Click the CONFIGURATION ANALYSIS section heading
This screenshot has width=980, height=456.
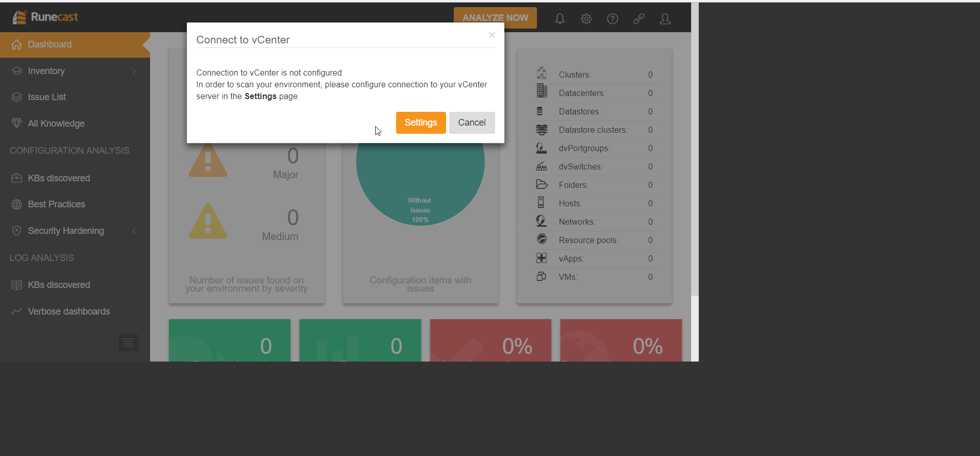[69, 151]
